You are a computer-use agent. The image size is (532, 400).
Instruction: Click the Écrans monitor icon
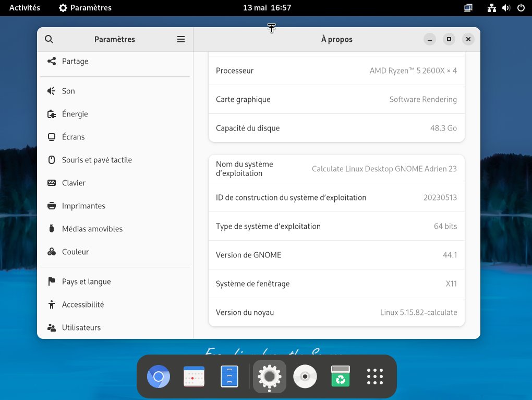52,137
